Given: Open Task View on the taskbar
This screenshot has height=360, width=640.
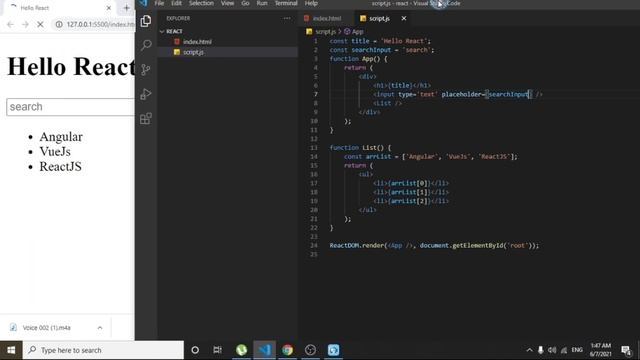Looking at the screenshot, I should (218, 350).
